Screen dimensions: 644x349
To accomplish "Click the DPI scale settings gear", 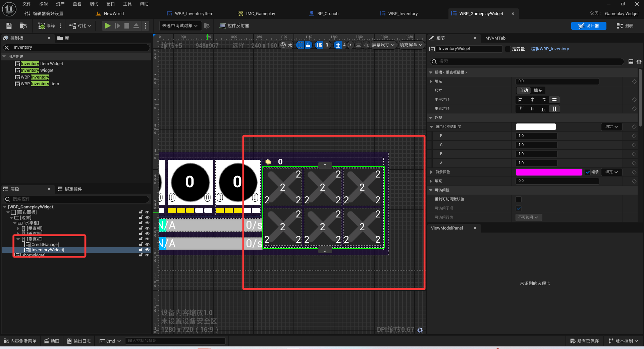I will pyautogui.click(x=420, y=330).
